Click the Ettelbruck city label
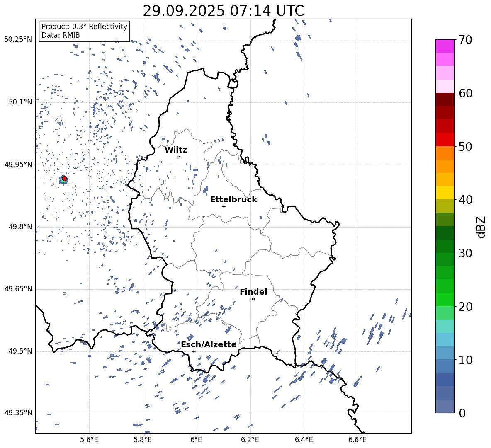491x448 pixels. pos(233,200)
